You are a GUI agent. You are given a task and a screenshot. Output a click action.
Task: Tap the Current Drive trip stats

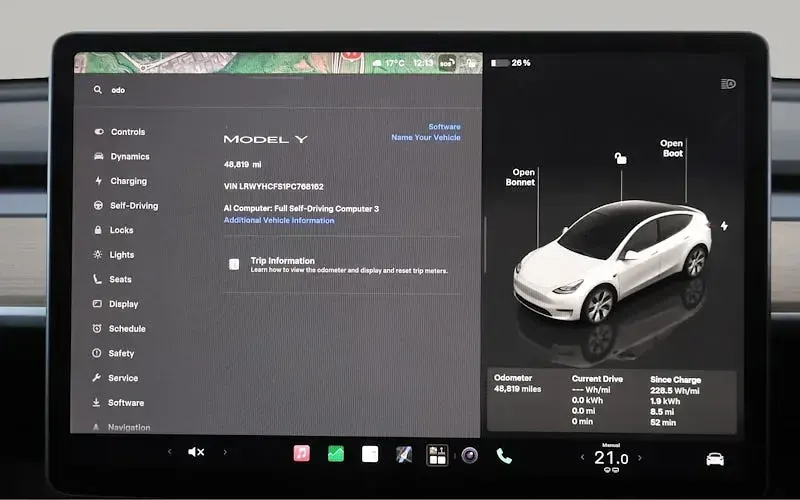point(597,400)
